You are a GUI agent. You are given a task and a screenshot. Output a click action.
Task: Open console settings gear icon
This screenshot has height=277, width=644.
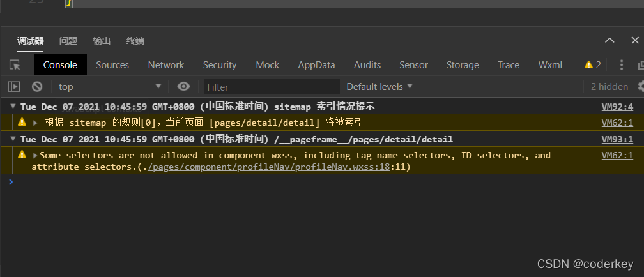click(x=641, y=86)
